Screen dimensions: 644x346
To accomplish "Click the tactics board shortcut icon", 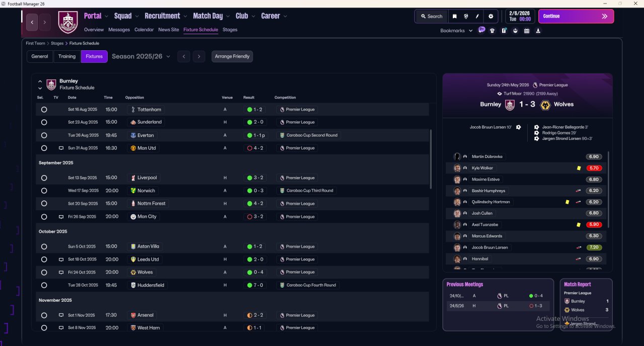I will tap(504, 31).
